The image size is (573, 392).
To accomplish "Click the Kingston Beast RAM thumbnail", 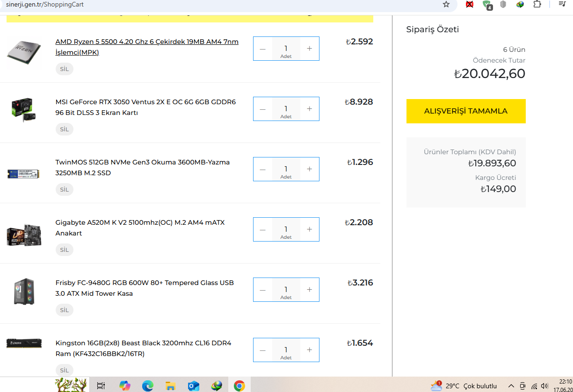I will point(24,343).
